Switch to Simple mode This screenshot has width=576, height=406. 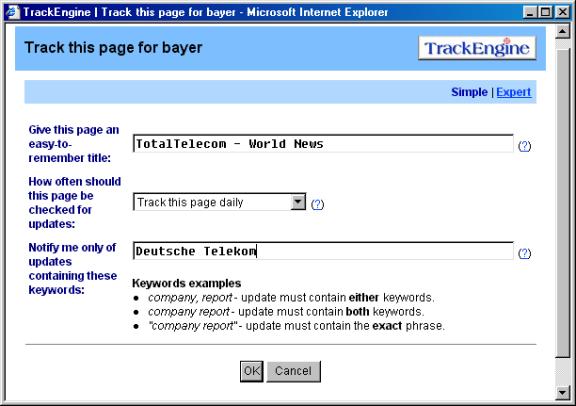coord(469,92)
